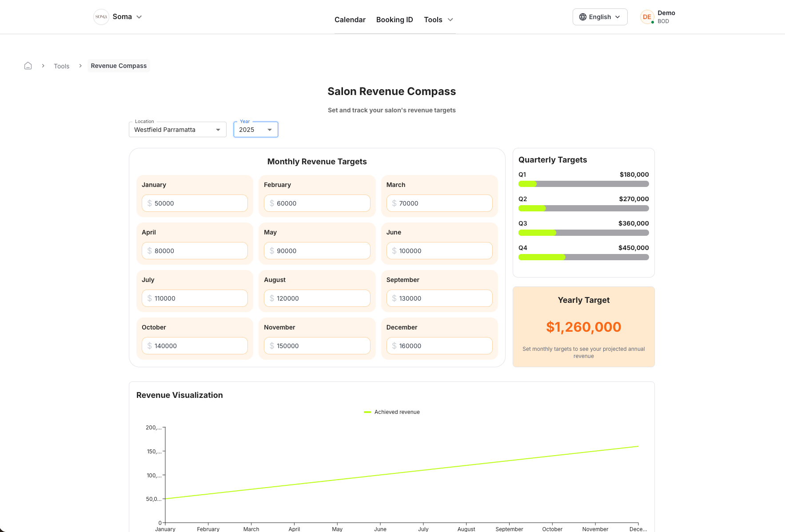Click the Achieved revenue legend marker

[367, 412]
